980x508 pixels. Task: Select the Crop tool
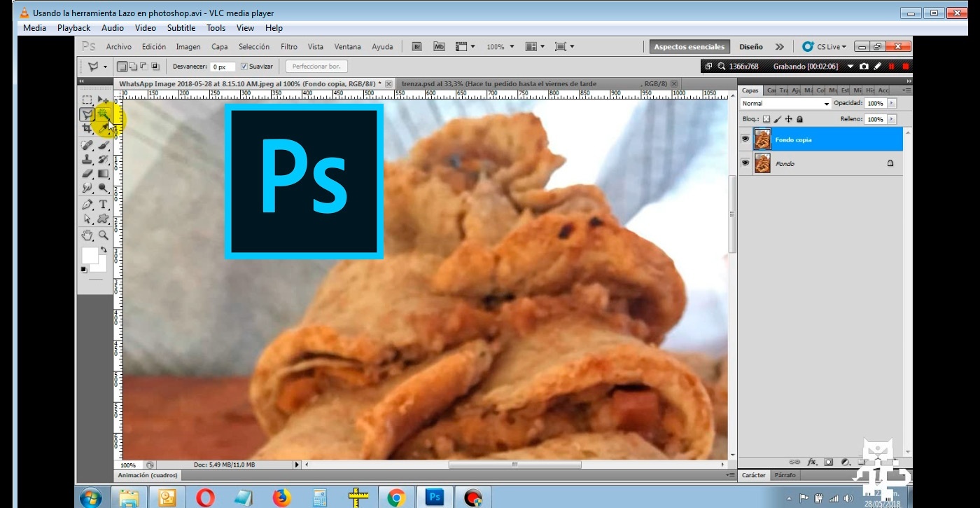pyautogui.click(x=87, y=128)
